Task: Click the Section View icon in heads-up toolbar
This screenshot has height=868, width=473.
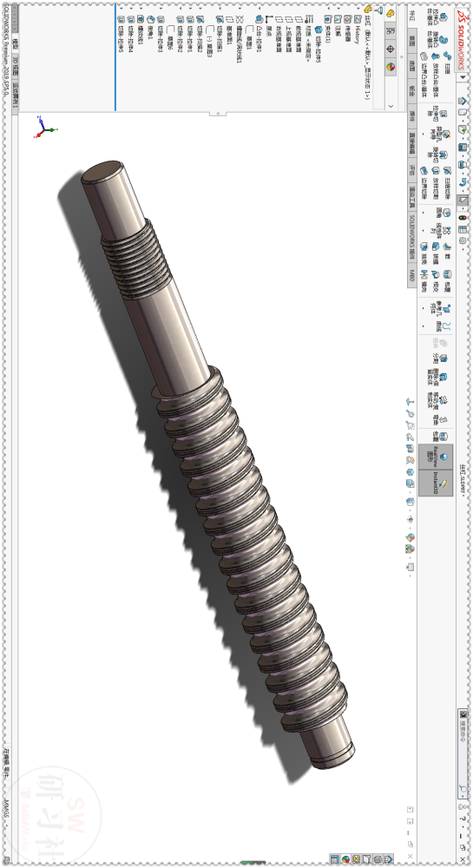Action: click(x=411, y=449)
